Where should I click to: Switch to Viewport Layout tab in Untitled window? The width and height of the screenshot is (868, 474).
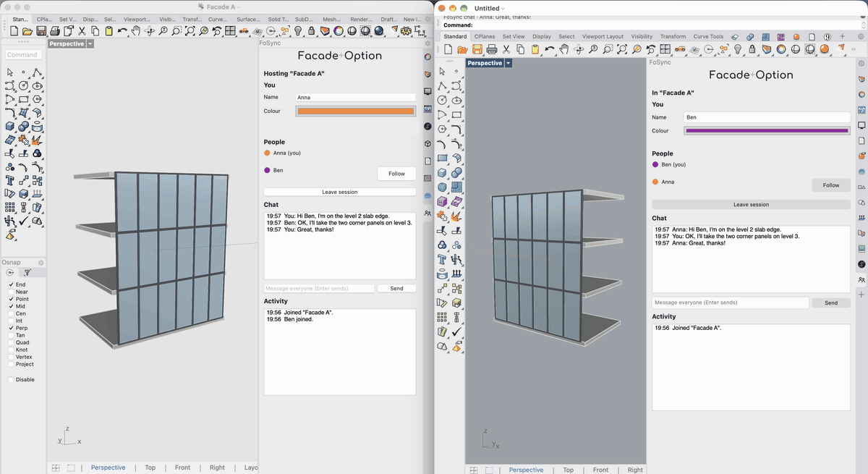click(603, 36)
